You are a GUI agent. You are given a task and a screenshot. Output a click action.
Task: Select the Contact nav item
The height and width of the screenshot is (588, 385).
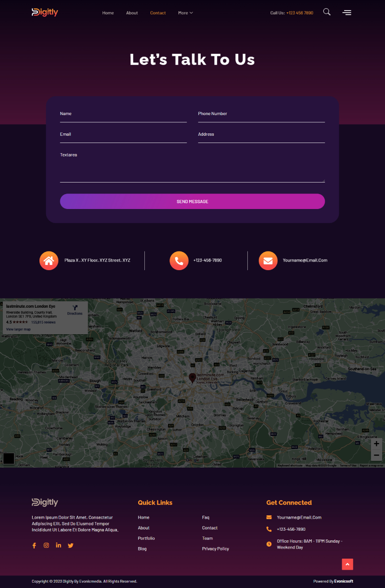[x=158, y=13]
